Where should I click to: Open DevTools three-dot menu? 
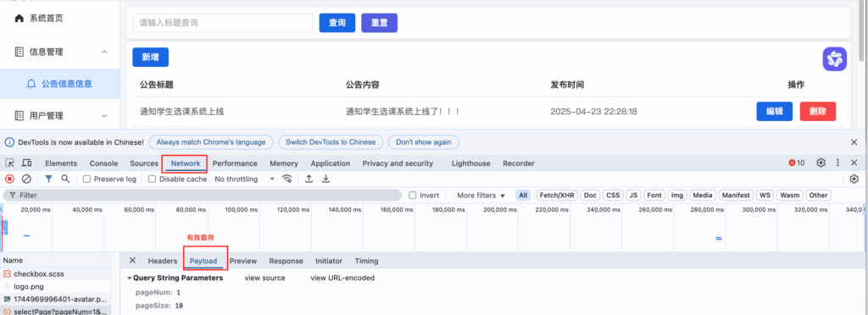pos(837,163)
